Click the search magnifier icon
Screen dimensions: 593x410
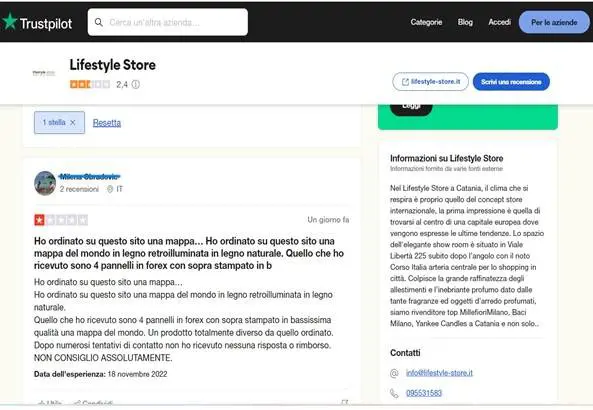(x=99, y=22)
